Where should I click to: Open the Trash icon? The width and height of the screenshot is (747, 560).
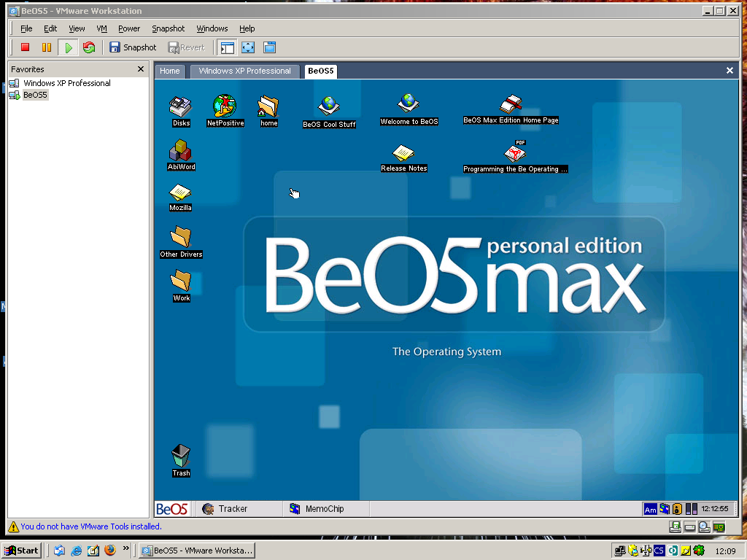tap(181, 461)
